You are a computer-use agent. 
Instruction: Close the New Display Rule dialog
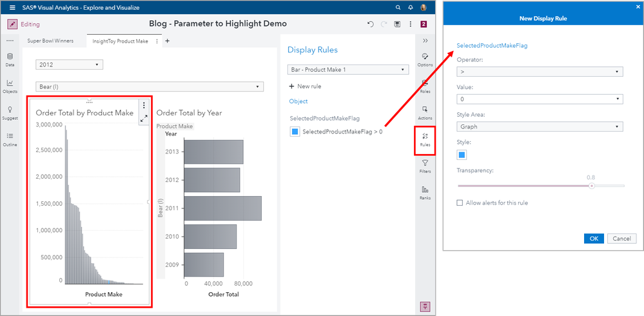[x=638, y=6]
